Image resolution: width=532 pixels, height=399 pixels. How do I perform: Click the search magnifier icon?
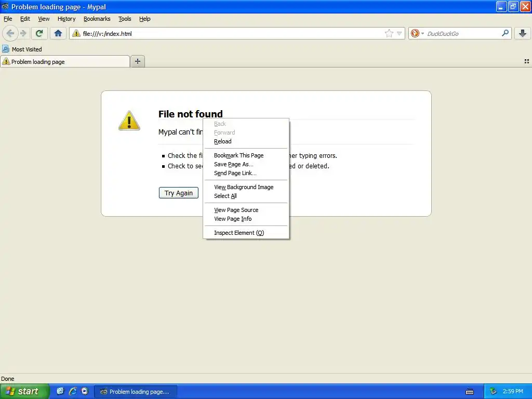pos(505,33)
